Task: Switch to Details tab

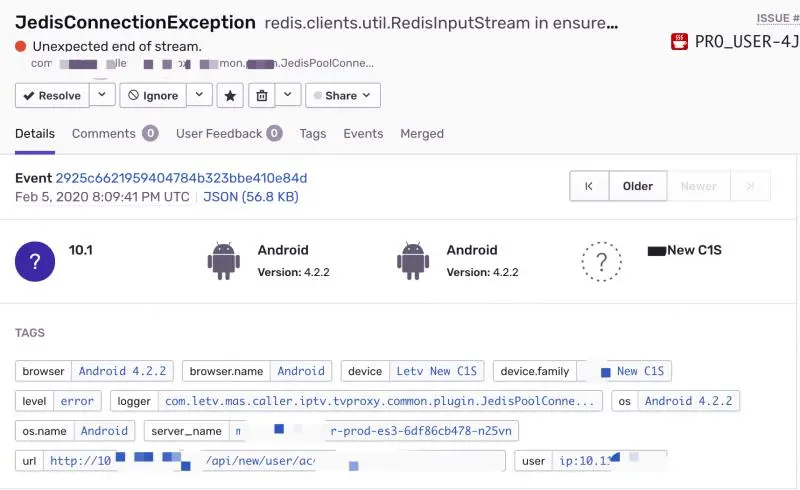Action: [35, 134]
